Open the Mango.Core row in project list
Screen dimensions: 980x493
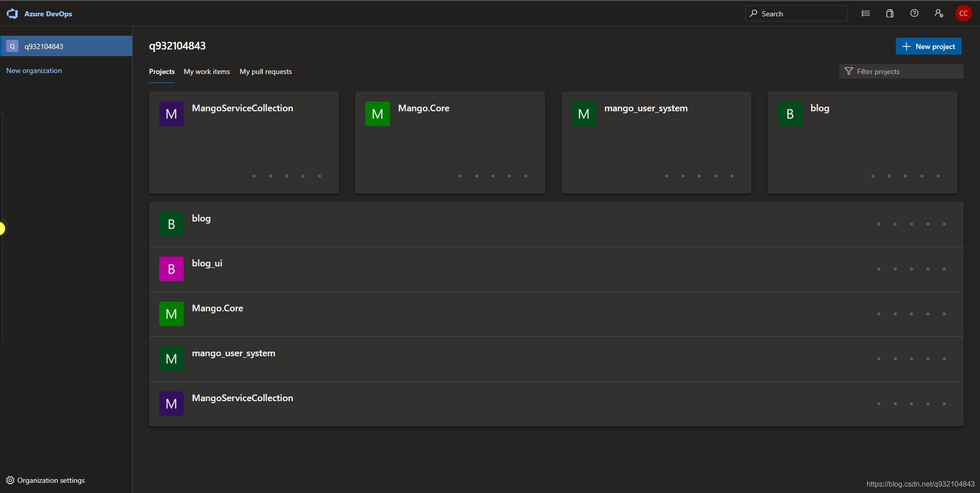pyautogui.click(x=556, y=314)
